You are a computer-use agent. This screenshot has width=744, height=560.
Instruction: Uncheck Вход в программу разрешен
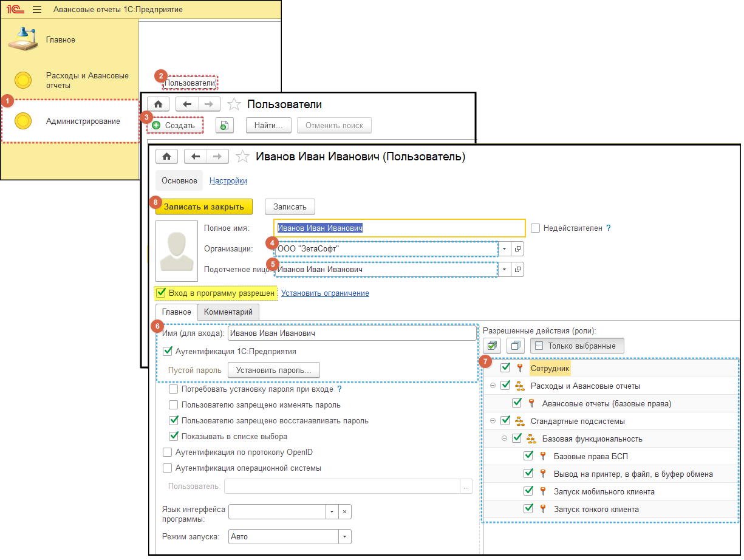coord(161,293)
